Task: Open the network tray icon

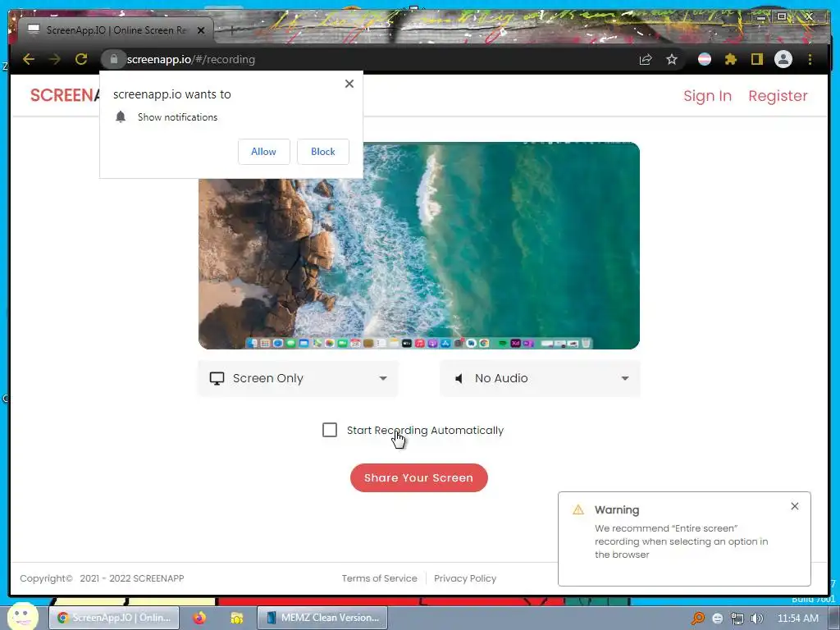Action: click(737, 619)
